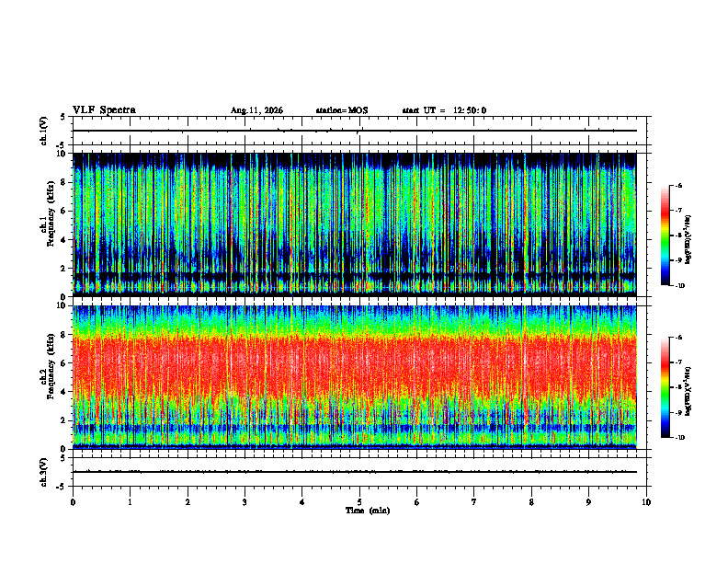This screenshot has width=728, height=563.
Task: Click the 3 minute tick label
Action: [x=245, y=502]
